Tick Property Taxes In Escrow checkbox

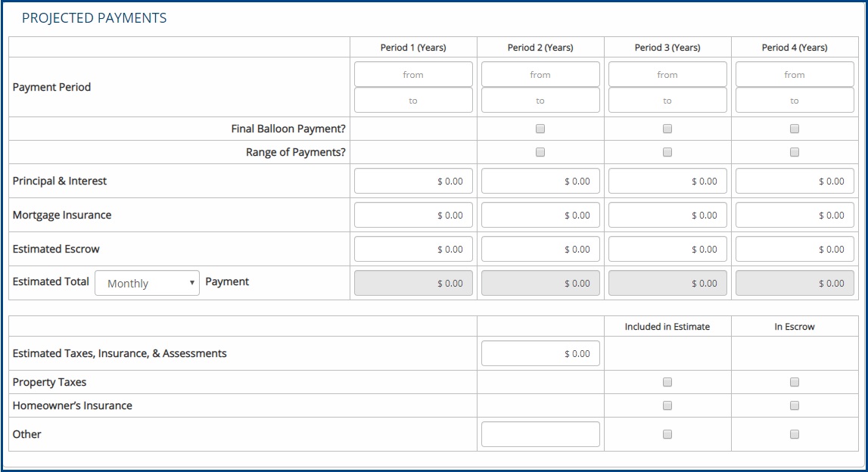pyautogui.click(x=795, y=382)
